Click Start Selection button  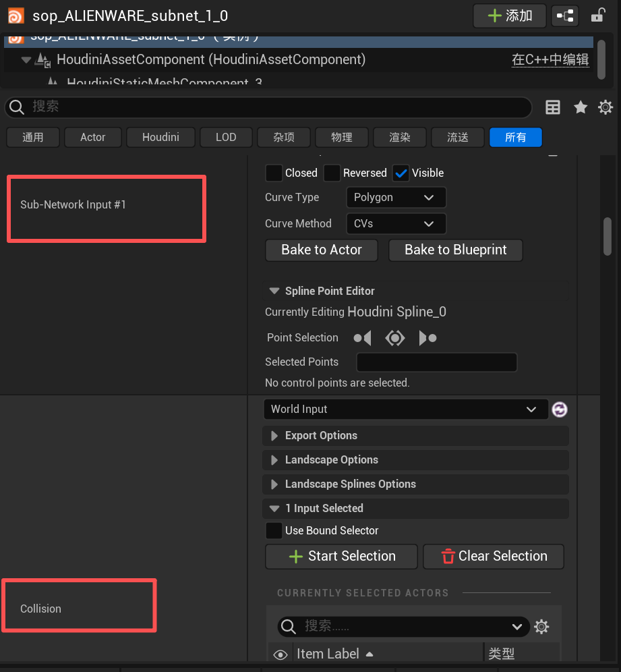click(341, 556)
